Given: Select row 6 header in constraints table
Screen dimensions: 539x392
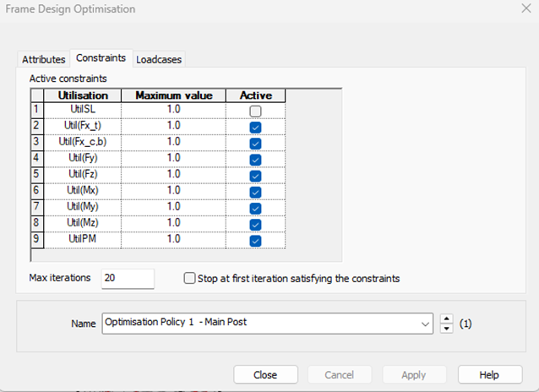Looking at the screenshot, I should pyautogui.click(x=35, y=191).
